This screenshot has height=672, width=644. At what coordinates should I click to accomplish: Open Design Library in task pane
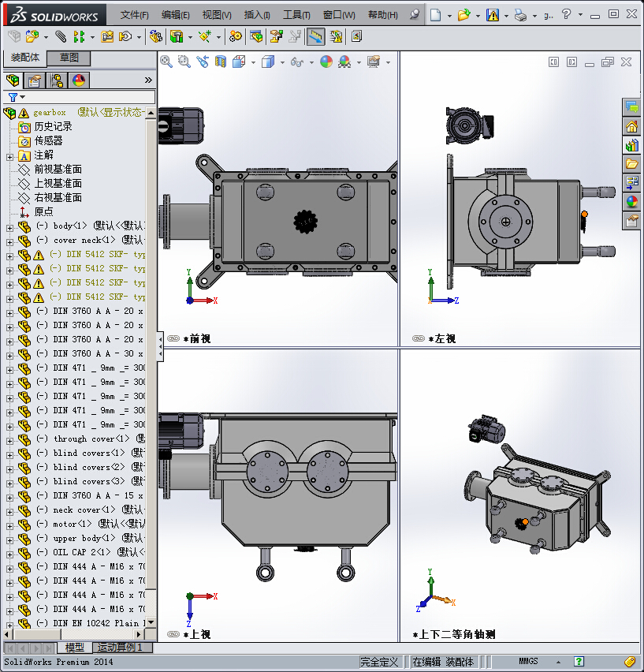pos(631,145)
